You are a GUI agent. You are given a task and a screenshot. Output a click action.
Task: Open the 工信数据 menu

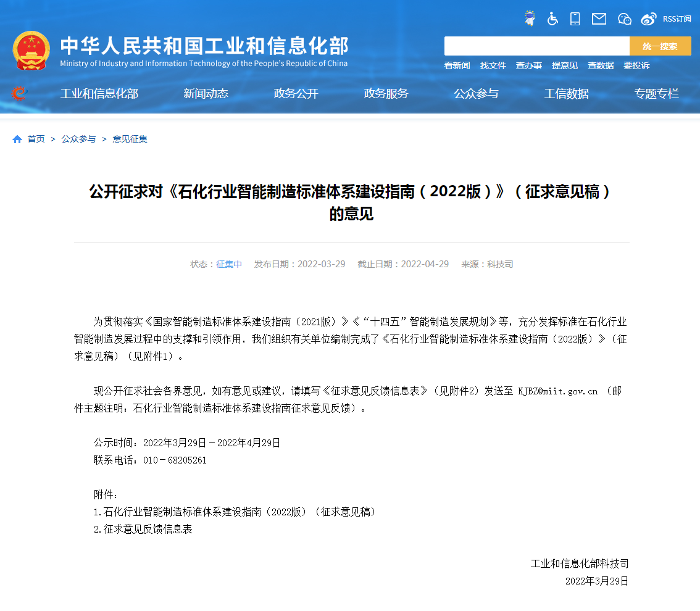click(x=567, y=93)
